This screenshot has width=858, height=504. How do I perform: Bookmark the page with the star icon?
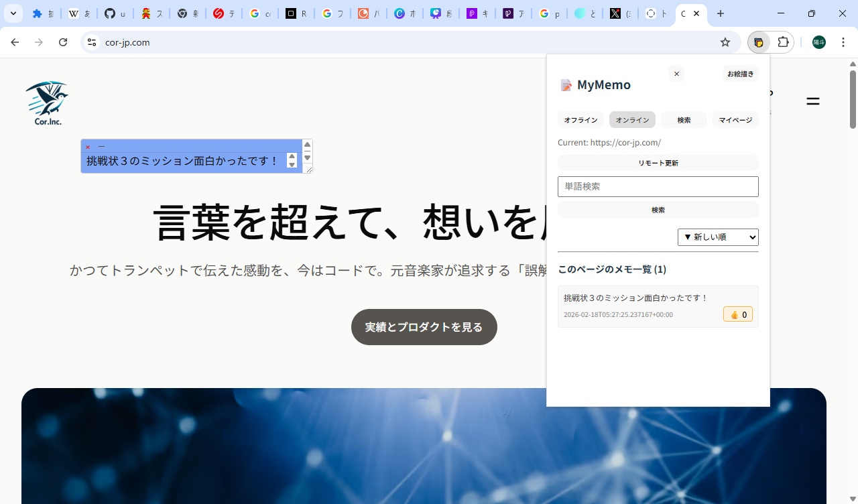[x=725, y=42]
